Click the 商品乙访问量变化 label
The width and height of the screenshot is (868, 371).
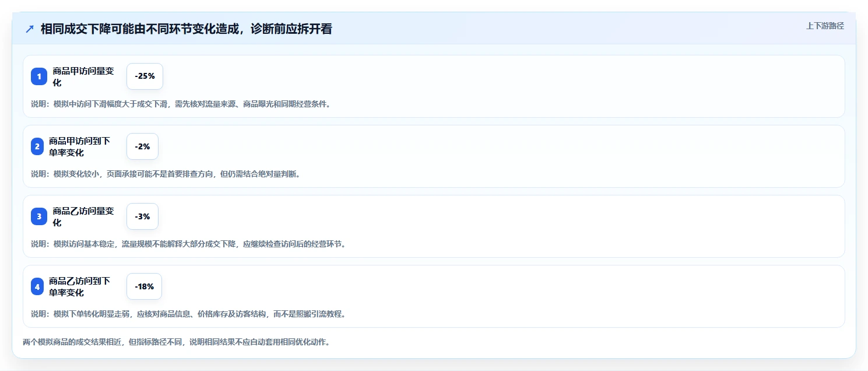click(x=83, y=216)
